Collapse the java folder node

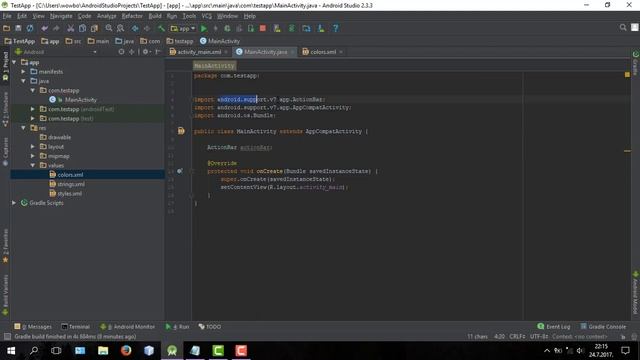click(24, 81)
